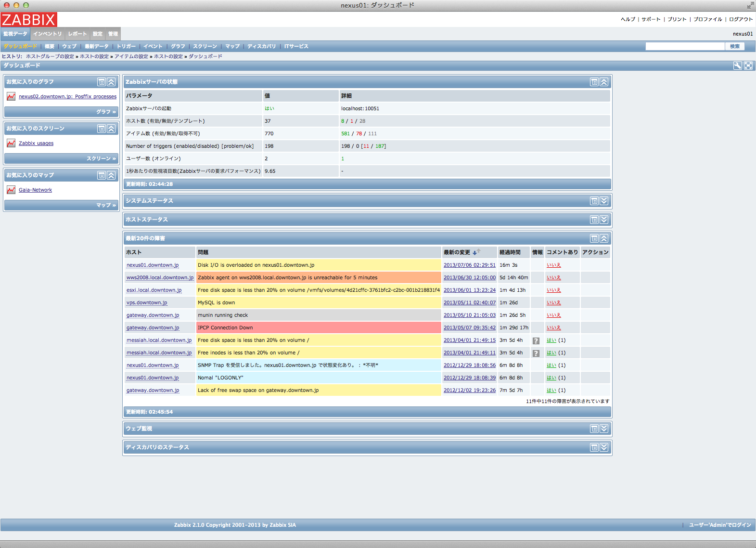
Task: Open menu icon of ホストステータス widget
Action: tap(594, 220)
